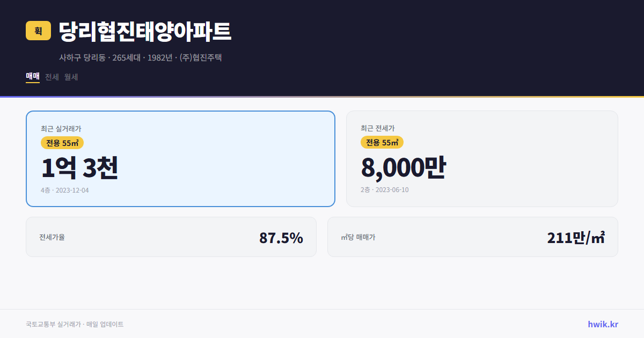
Task: Click the 전세가율 card
Action: click(171, 237)
